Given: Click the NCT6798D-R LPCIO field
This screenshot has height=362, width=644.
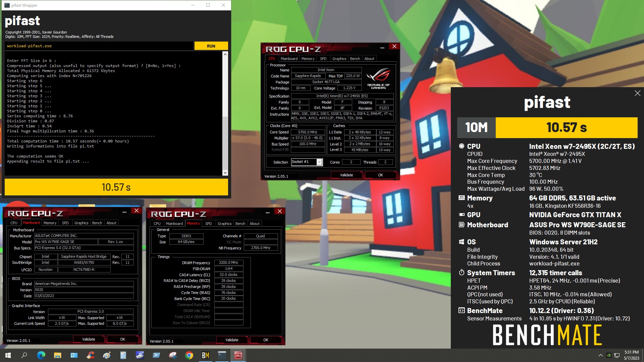Looking at the screenshot, I should point(84,270).
